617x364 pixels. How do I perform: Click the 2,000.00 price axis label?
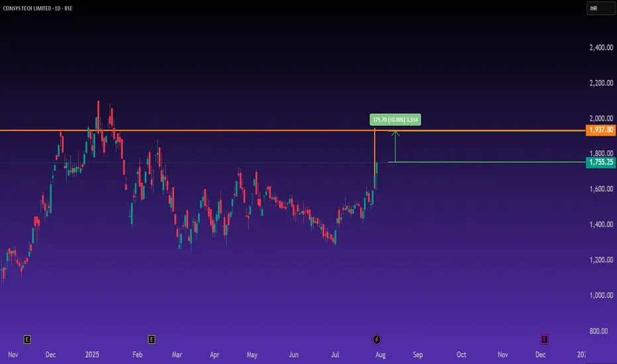(x=601, y=118)
